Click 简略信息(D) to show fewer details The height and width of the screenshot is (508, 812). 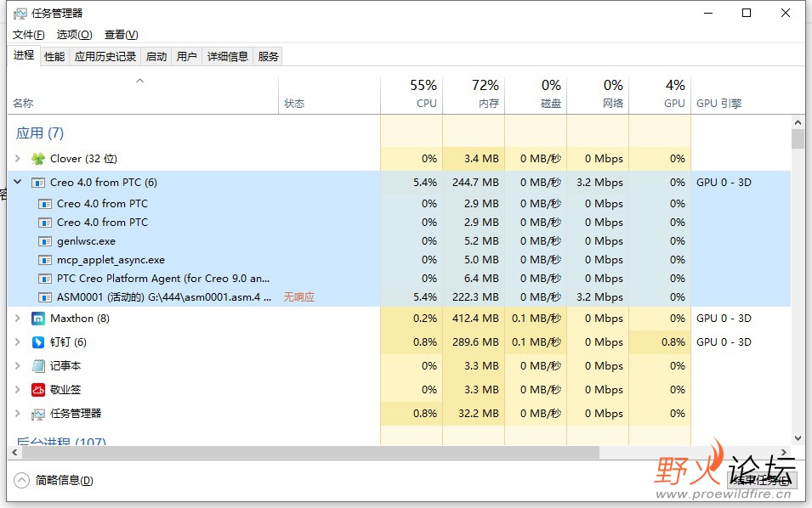65,481
